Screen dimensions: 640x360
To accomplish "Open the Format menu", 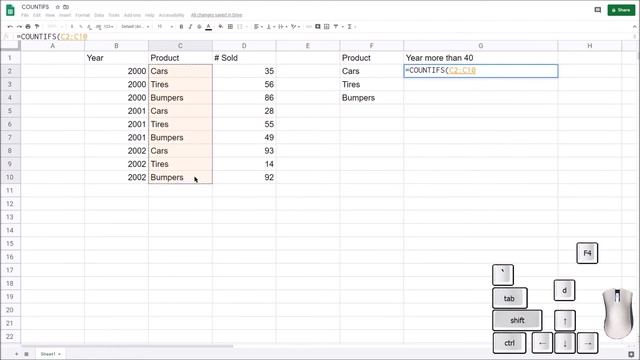I will pyautogui.click(x=82, y=15).
